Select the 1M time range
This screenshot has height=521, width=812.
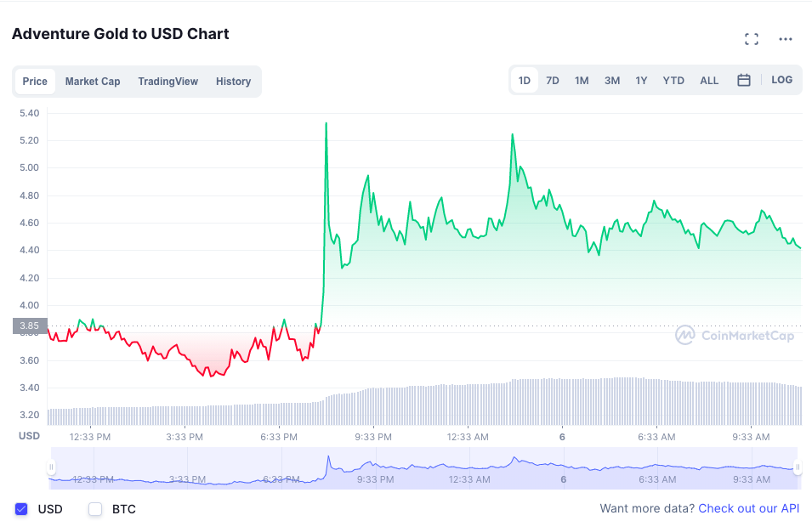(582, 80)
